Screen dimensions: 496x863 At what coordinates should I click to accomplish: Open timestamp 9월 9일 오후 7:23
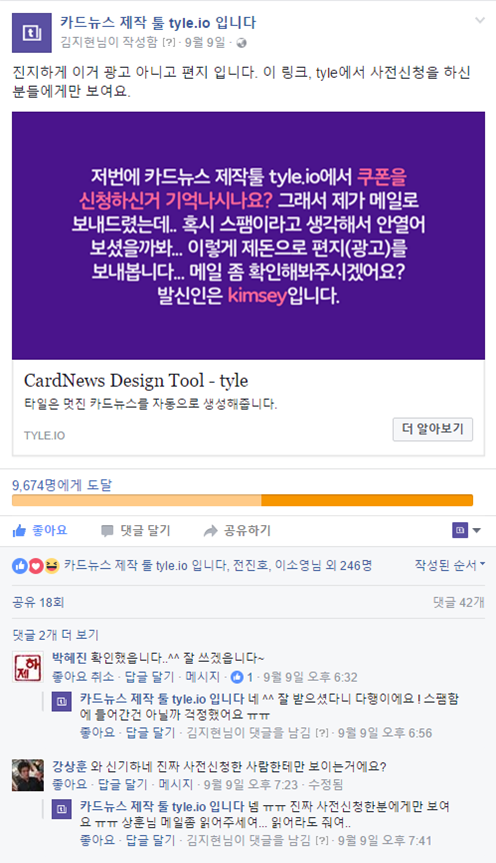point(250,784)
